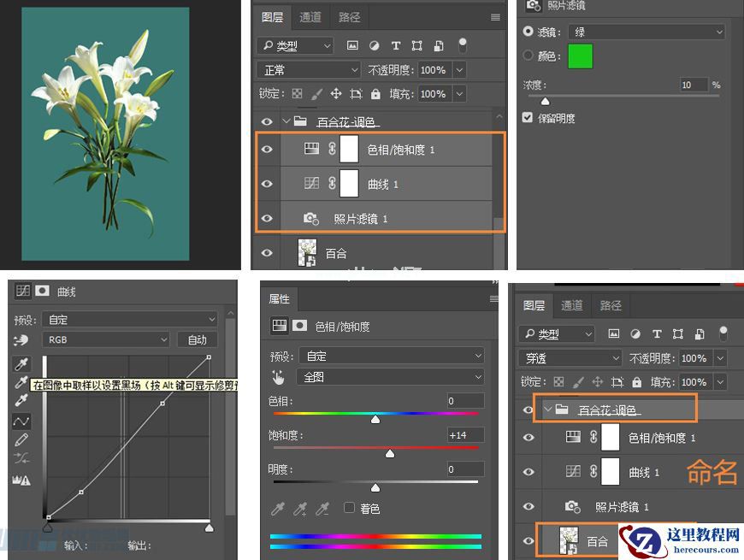Screen dimensions: 744x560
Task: Click the filter by type (T) icon
Action: point(393,45)
